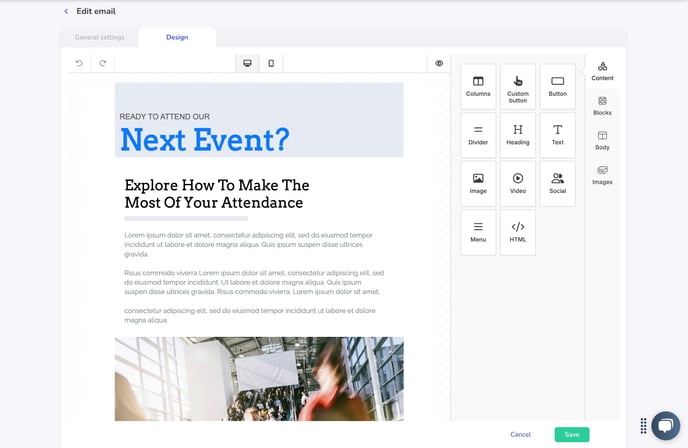Select the Next Event? headline text

coord(204,139)
